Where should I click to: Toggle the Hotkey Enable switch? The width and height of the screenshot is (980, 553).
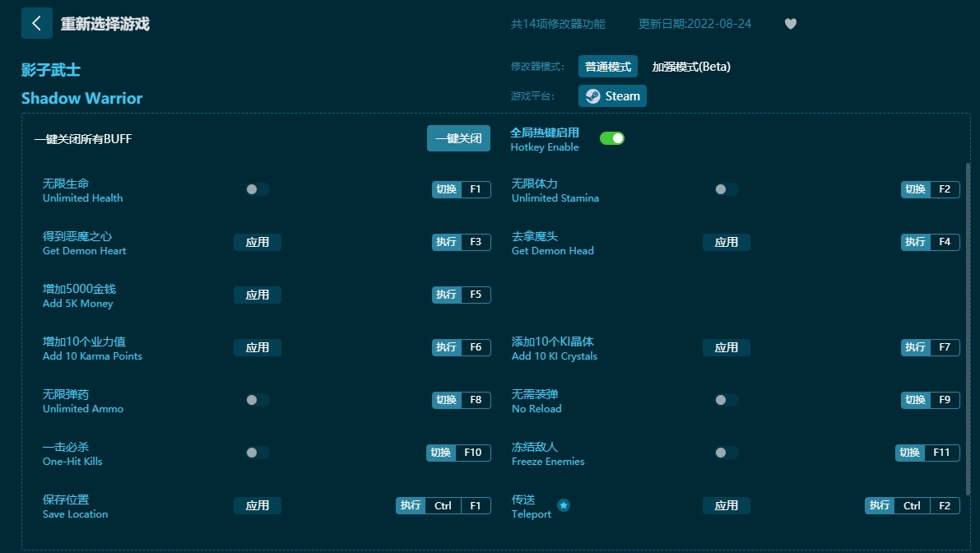[612, 138]
